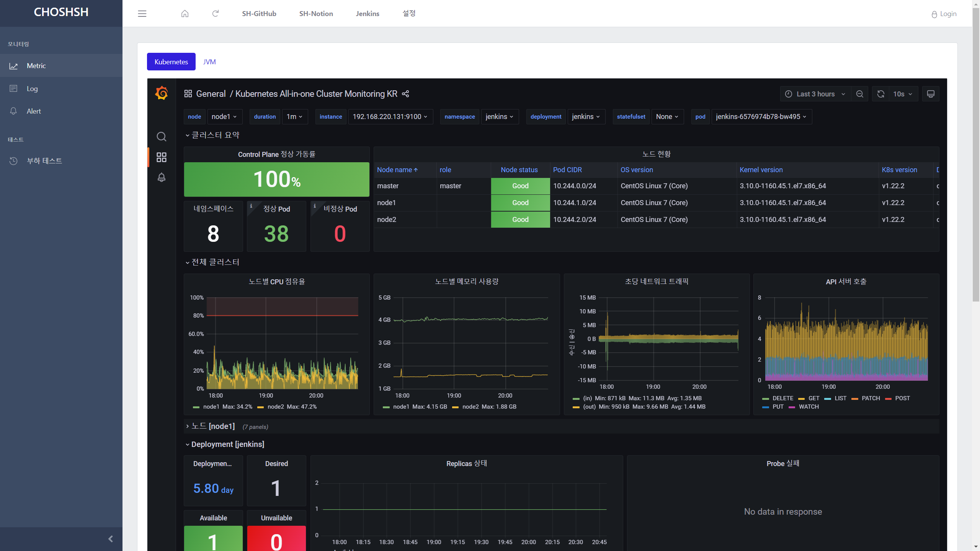This screenshot has width=980, height=551.
Task: Zoom out the time range via magnifier icon
Action: pos(860,94)
